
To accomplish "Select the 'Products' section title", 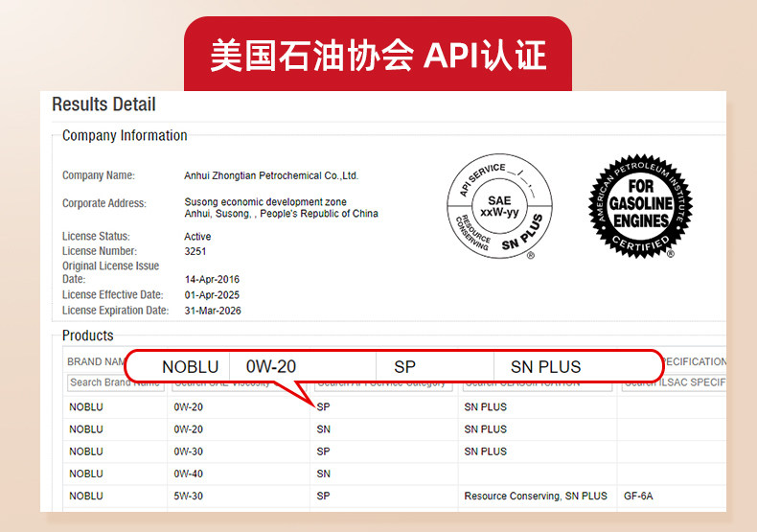I will coord(88,335).
